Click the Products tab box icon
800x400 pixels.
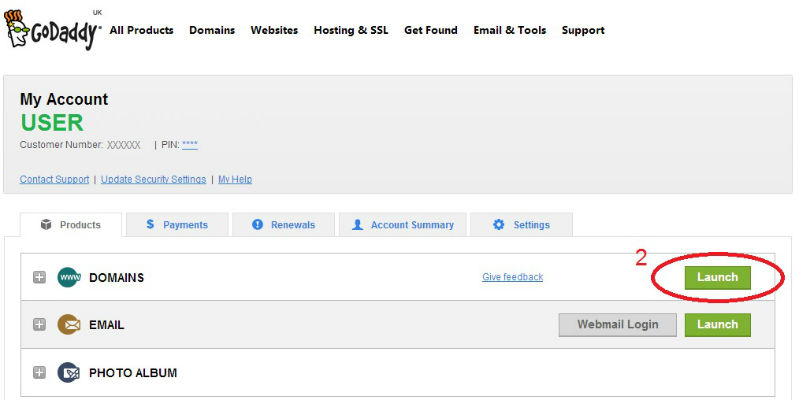[x=46, y=224]
